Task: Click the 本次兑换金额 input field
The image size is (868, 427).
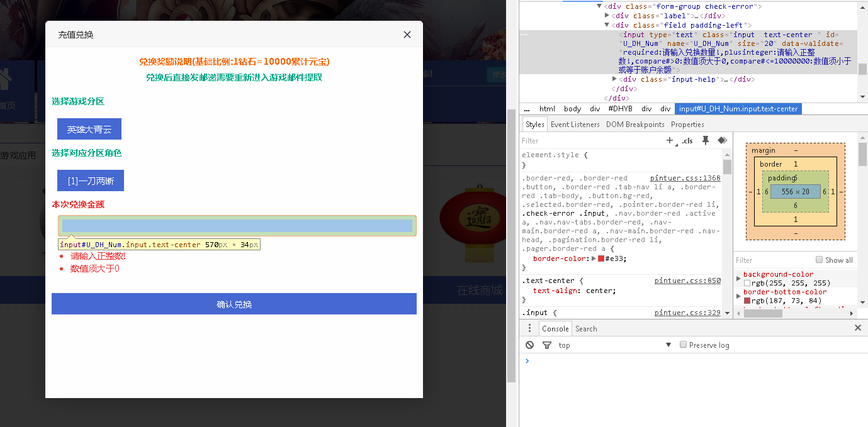Action: coord(237,226)
